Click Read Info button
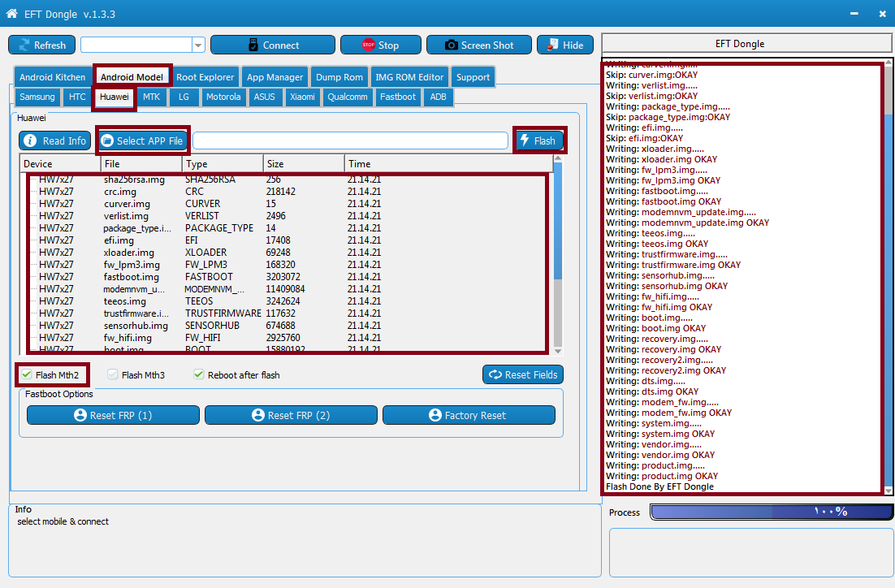 (54, 141)
